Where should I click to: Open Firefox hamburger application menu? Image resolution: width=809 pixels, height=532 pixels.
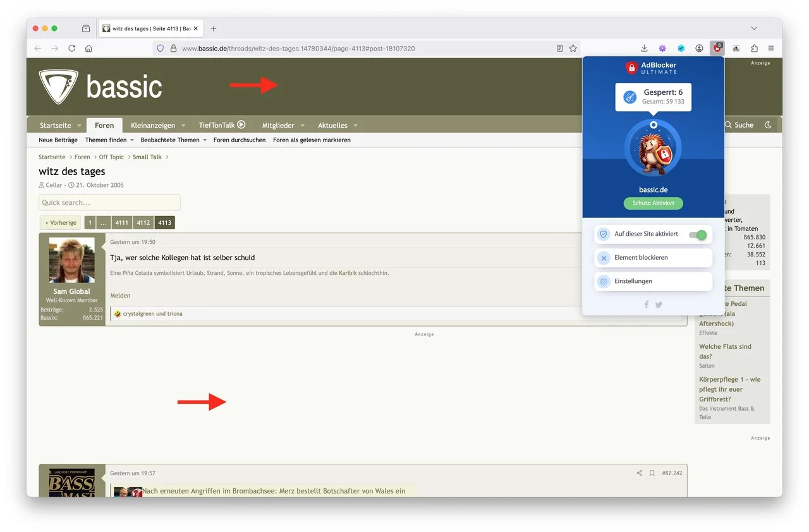(x=771, y=48)
